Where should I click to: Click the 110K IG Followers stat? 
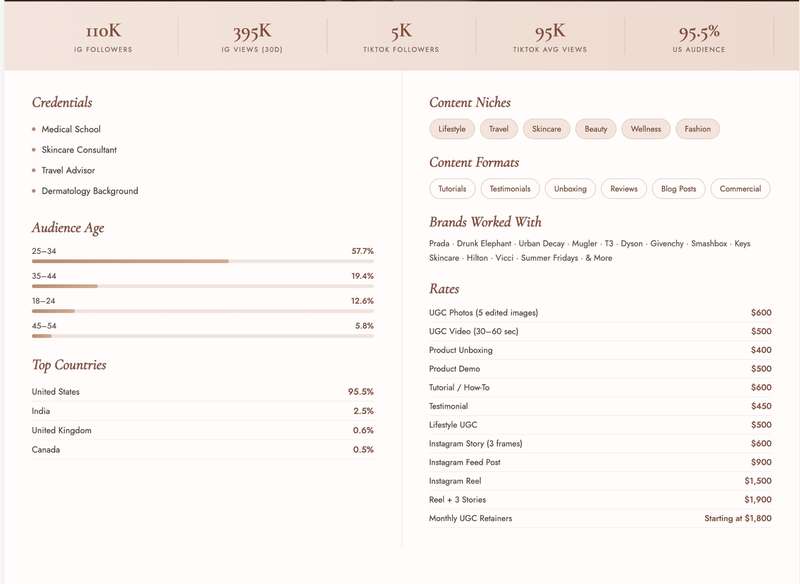pos(103,37)
